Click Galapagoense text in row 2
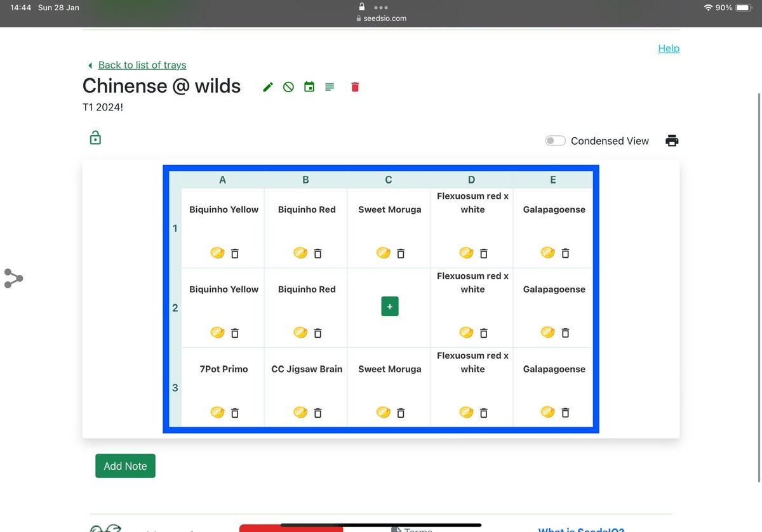The image size is (762, 532). [554, 289]
